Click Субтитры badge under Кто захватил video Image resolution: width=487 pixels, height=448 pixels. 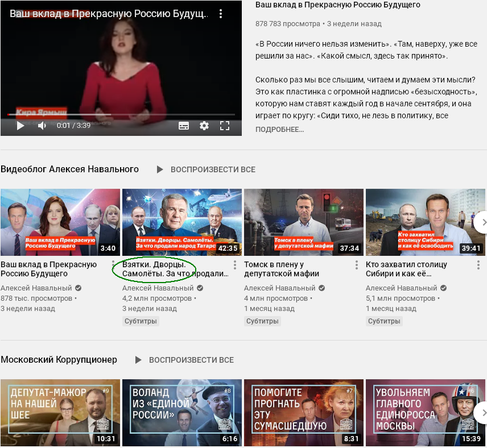(x=384, y=321)
